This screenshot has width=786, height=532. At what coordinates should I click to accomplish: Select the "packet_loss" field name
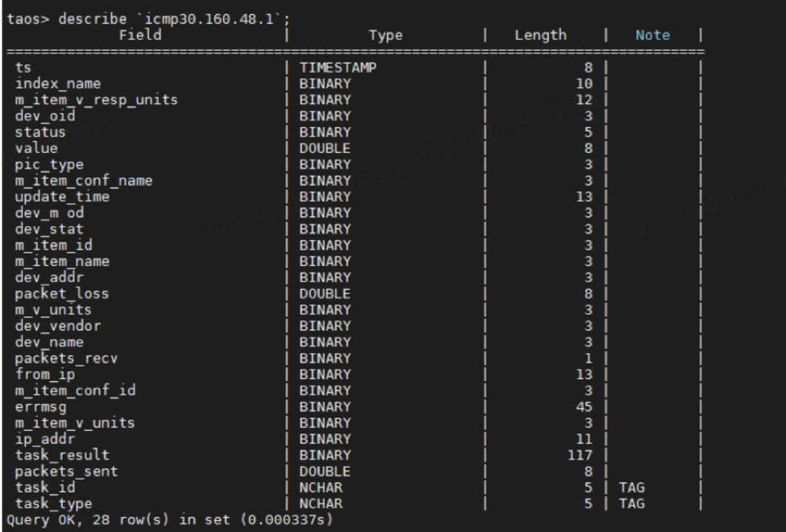coord(61,293)
